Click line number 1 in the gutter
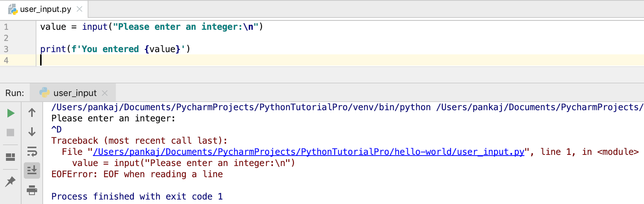 coord(6,27)
